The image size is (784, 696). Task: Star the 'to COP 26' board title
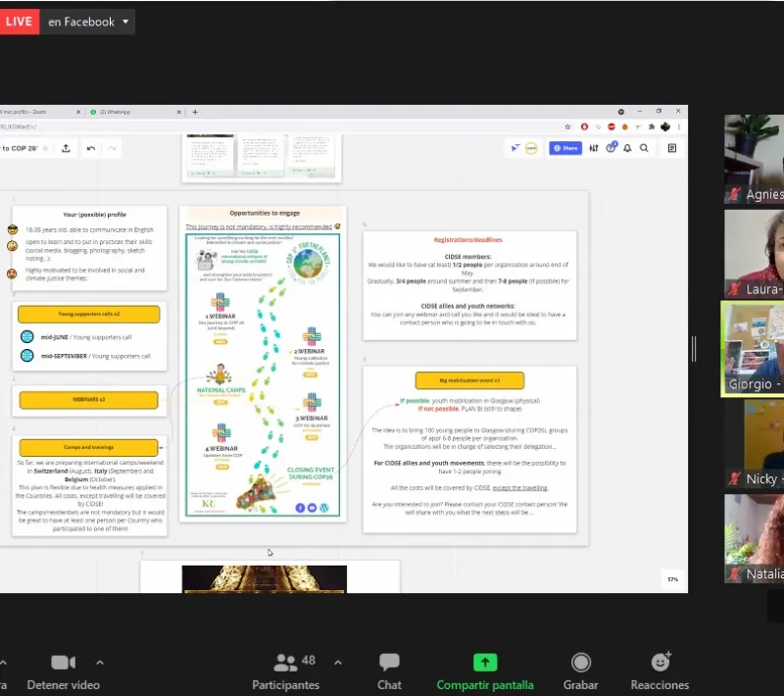[45, 148]
